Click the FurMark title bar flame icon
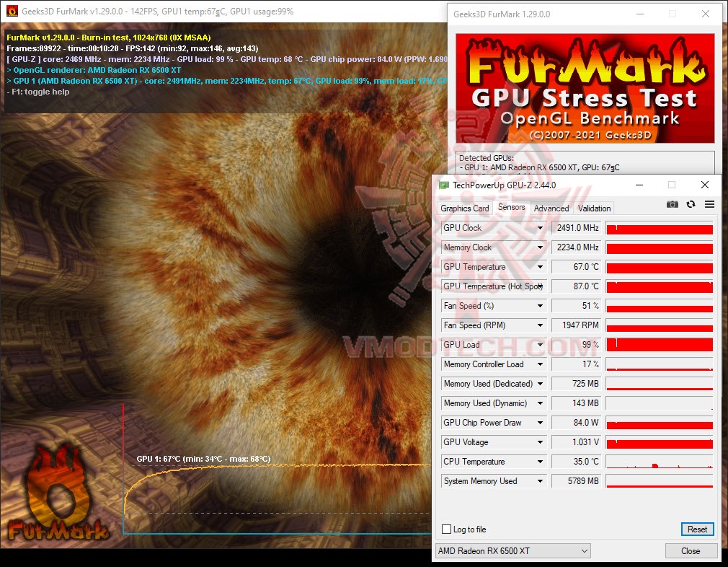Image resolution: width=728 pixels, height=567 pixels. coord(12,11)
